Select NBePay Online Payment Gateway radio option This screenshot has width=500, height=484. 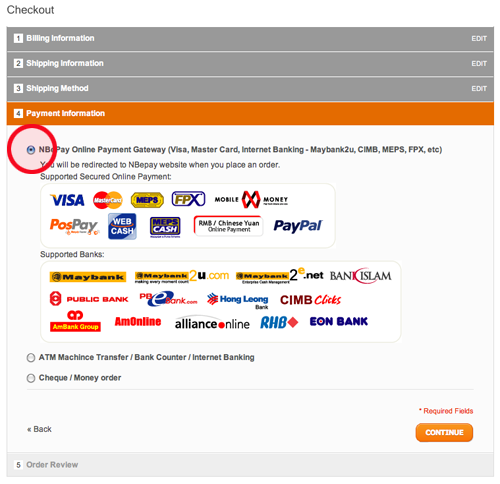point(31,150)
